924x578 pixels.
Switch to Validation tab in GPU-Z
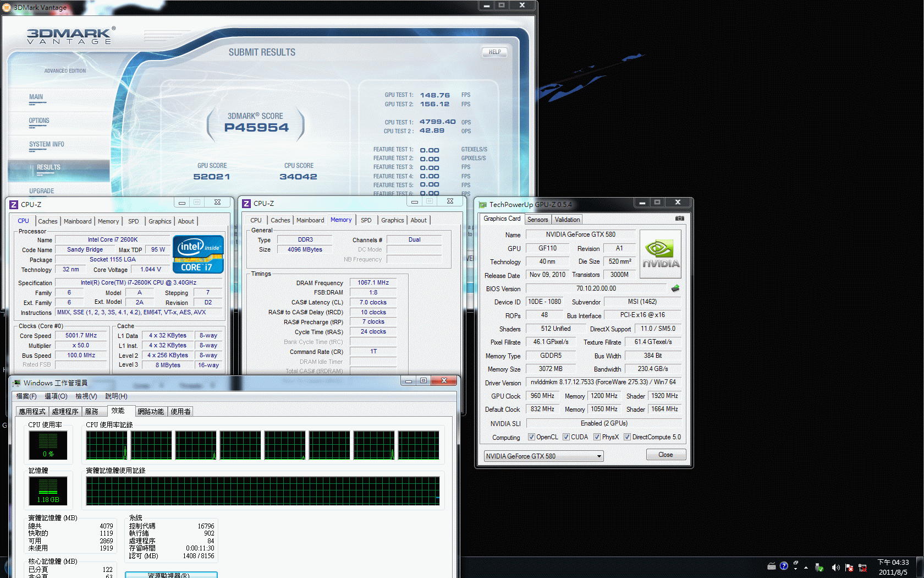pos(567,220)
